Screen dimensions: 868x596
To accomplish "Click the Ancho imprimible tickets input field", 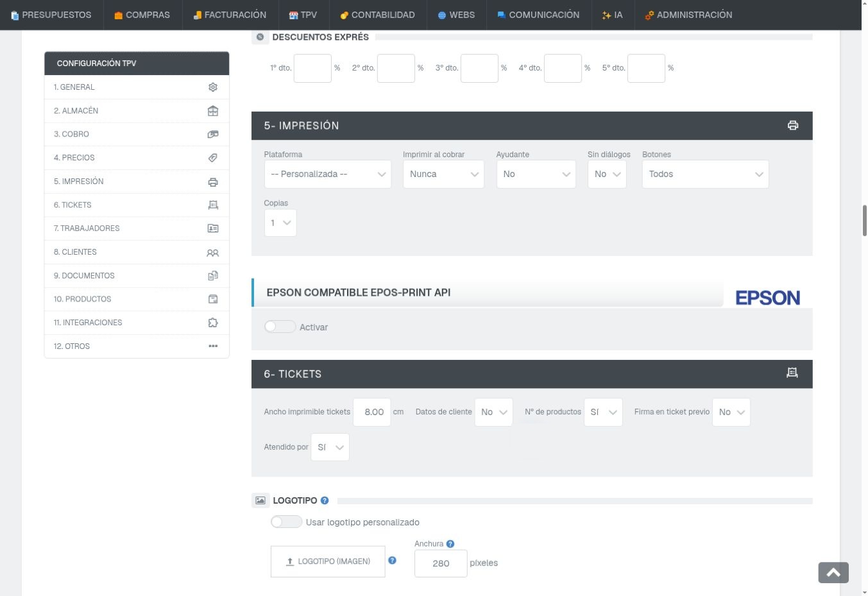I will (372, 412).
